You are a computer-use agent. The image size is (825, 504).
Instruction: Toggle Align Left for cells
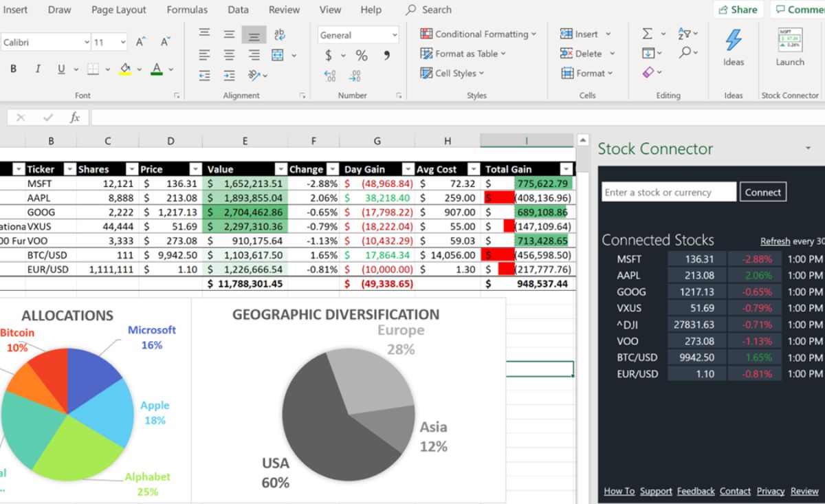point(205,55)
